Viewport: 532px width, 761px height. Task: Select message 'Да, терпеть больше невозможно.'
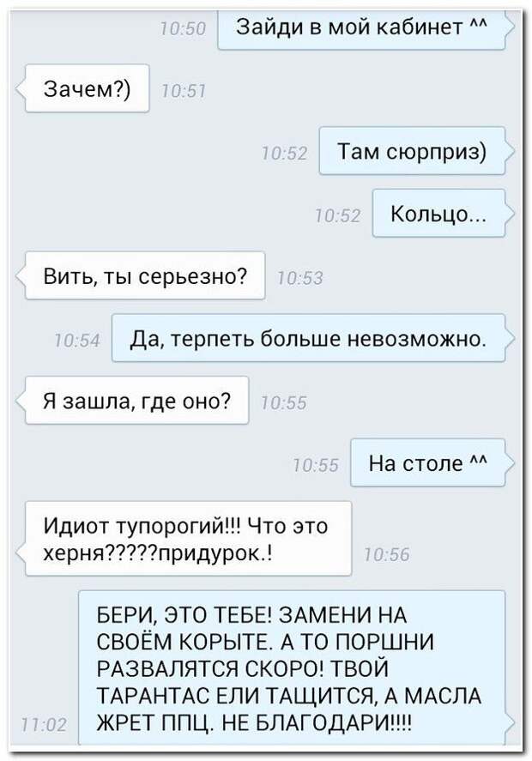point(309,338)
